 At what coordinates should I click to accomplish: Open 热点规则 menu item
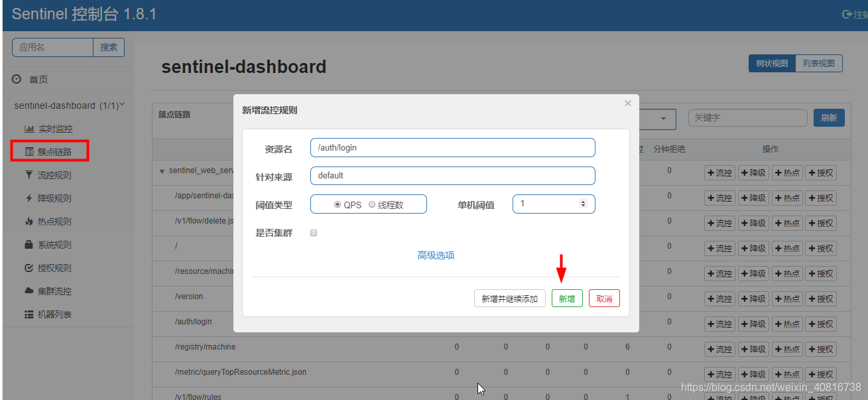pyautogui.click(x=54, y=222)
